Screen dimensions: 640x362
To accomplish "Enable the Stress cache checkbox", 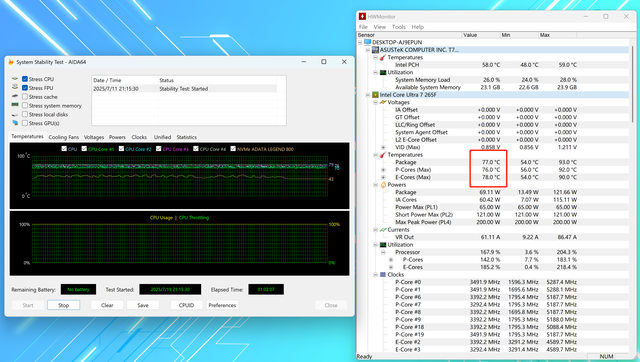I will tap(25, 97).
